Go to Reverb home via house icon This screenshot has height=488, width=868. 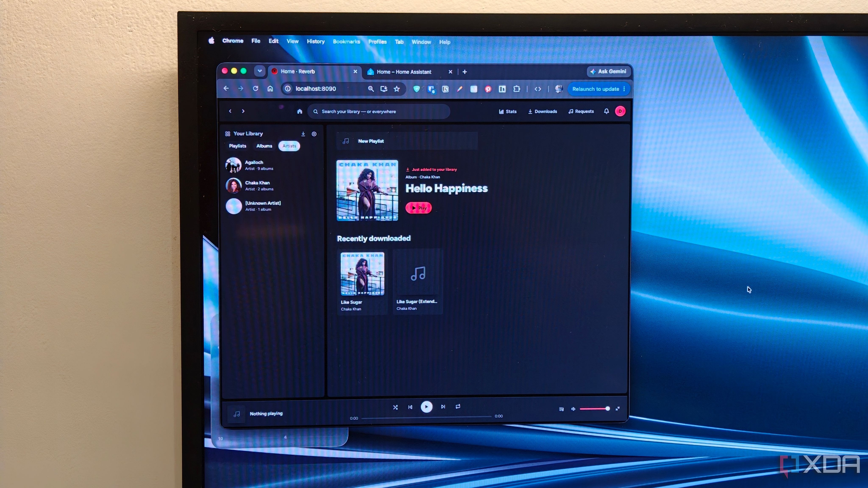pos(300,111)
